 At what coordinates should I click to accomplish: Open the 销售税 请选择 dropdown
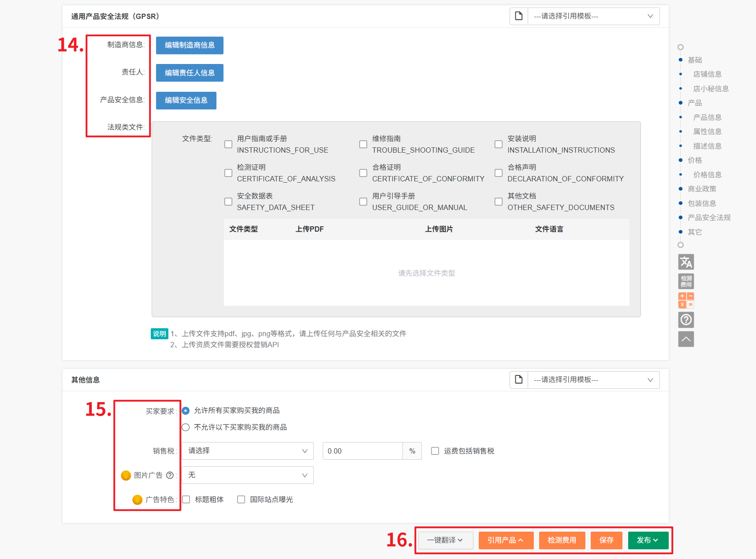pos(248,451)
